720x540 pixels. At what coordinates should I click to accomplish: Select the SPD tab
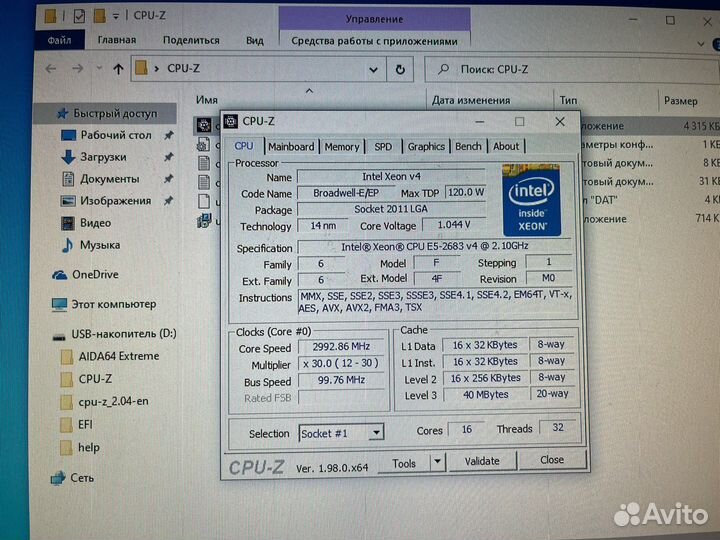[x=382, y=146]
